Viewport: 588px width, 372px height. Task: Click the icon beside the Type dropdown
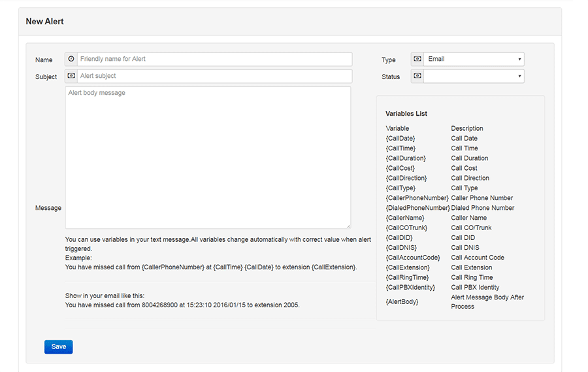coord(417,59)
